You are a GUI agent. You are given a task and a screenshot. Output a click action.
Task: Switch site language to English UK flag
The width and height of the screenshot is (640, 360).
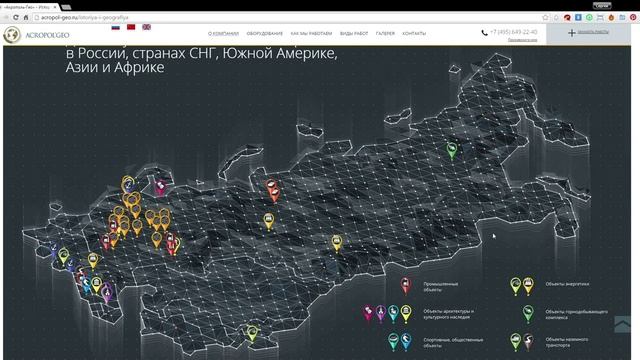tap(147, 27)
